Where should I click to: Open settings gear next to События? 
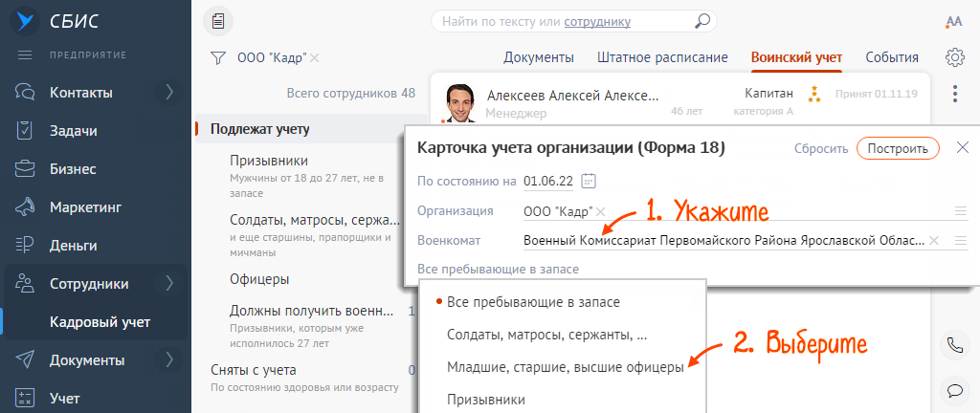pos(954,57)
